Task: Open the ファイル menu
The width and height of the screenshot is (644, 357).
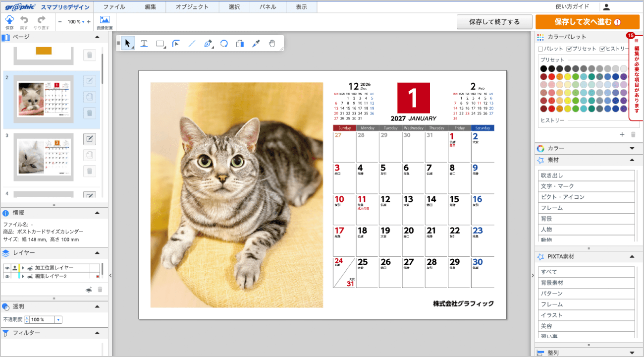Action: pyautogui.click(x=114, y=7)
